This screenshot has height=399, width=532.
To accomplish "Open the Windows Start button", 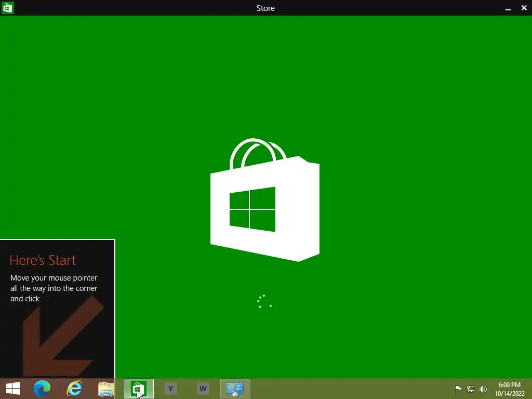I will pyautogui.click(x=13, y=389).
